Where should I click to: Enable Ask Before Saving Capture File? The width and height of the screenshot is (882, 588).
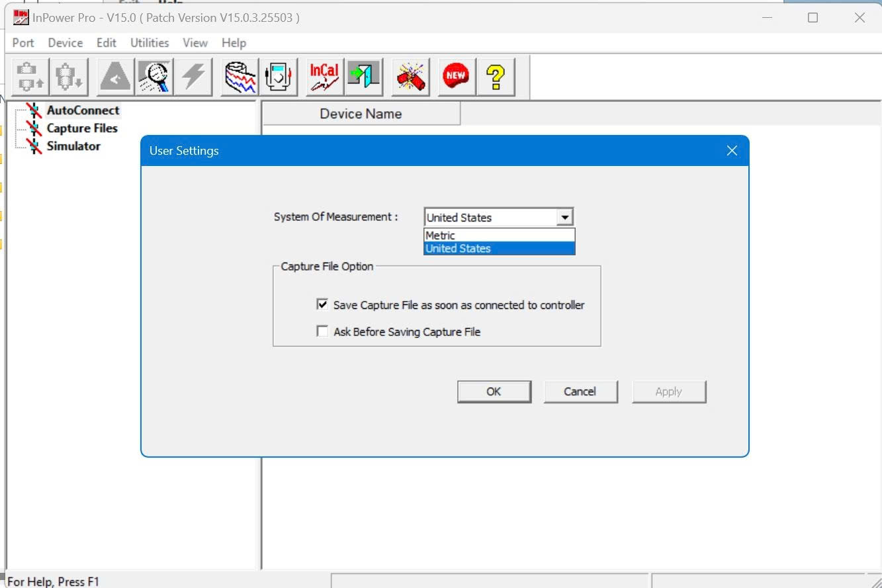coord(322,331)
